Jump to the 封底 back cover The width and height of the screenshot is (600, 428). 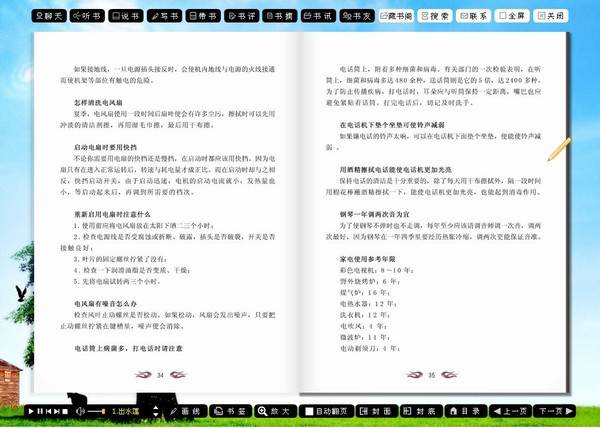(421, 411)
